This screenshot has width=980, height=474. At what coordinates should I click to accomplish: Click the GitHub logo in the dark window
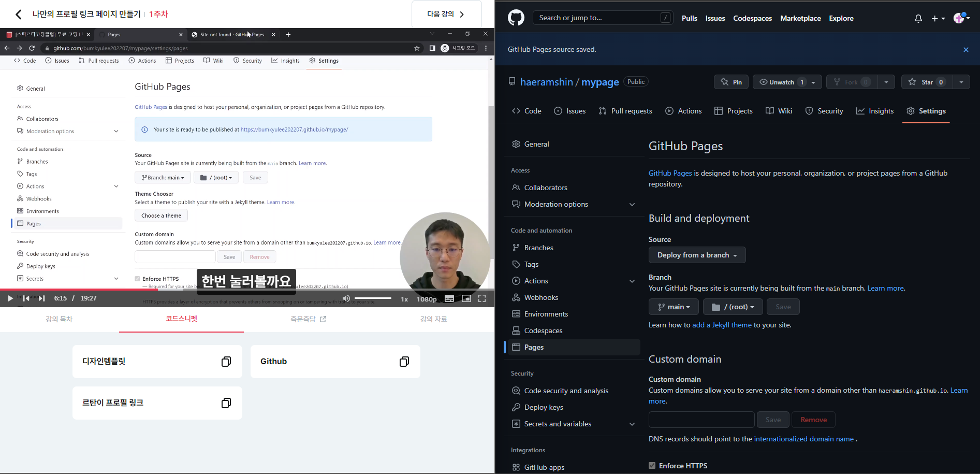tap(516, 18)
